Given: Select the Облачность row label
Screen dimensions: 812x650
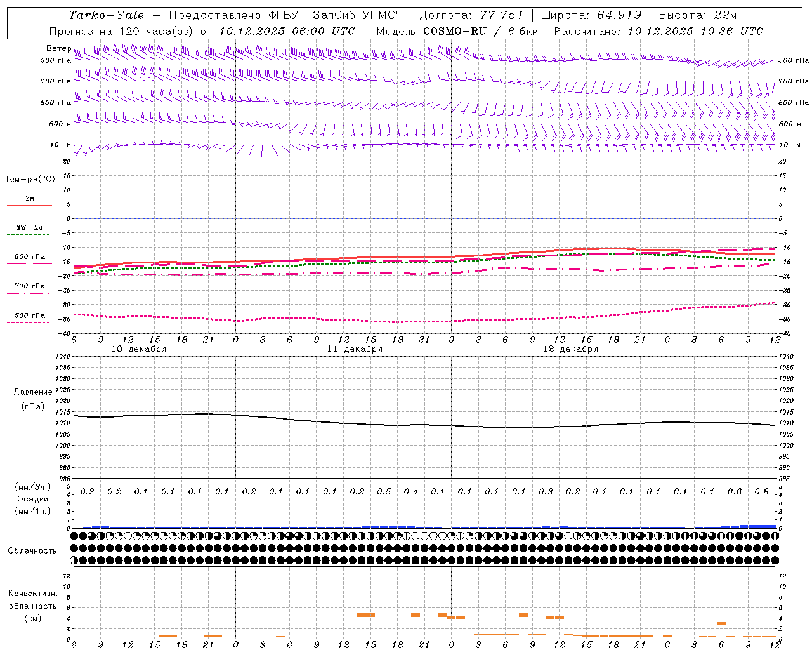Looking at the screenshot, I should (x=32, y=551).
